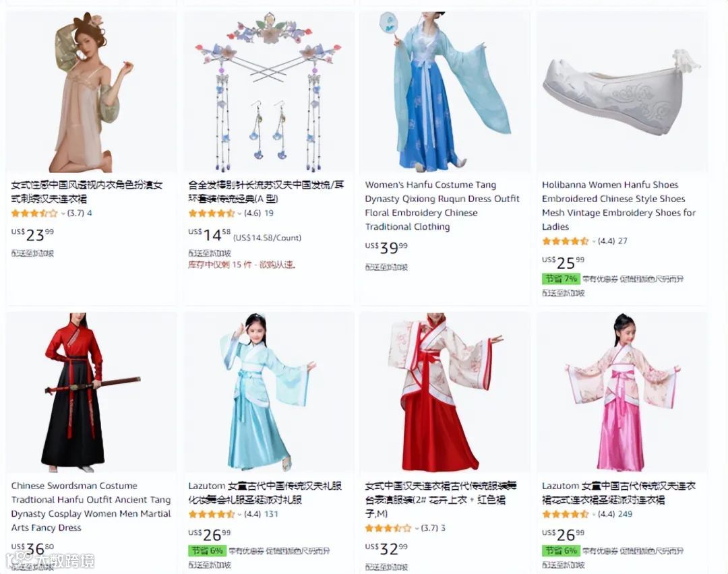Screen dimensions: 728x574
Task: Open the white embroidered shoe product image
Action: pyautogui.click(x=622, y=92)
